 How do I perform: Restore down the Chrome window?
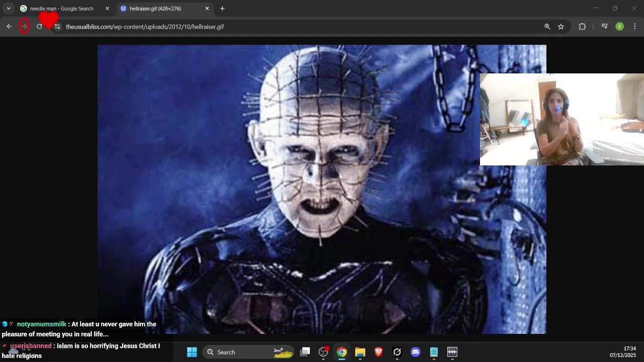coord(615,9)
